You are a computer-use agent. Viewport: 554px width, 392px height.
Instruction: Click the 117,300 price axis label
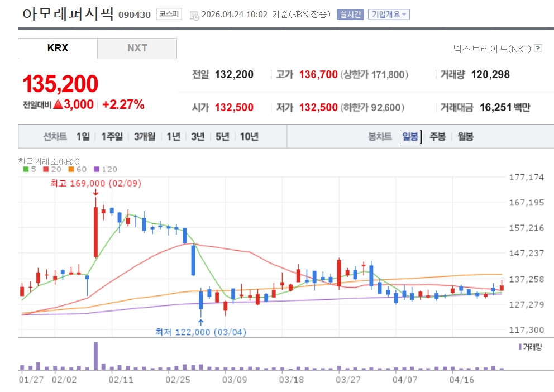(526, 330)
